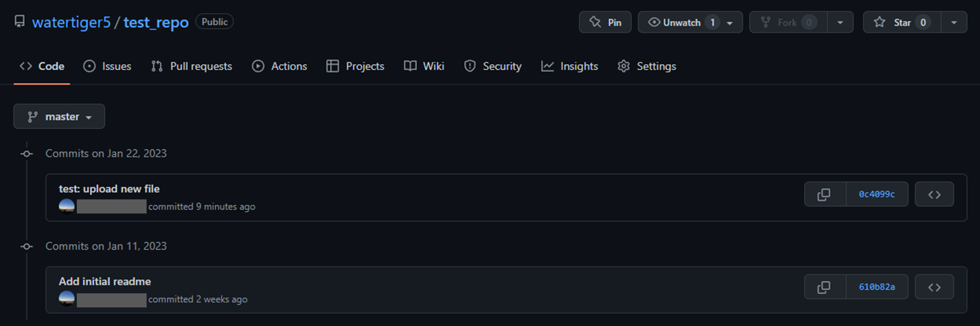Open commit 'test: upload new file'
Viewport: 980px width, 326px height.
click(109, 189)
